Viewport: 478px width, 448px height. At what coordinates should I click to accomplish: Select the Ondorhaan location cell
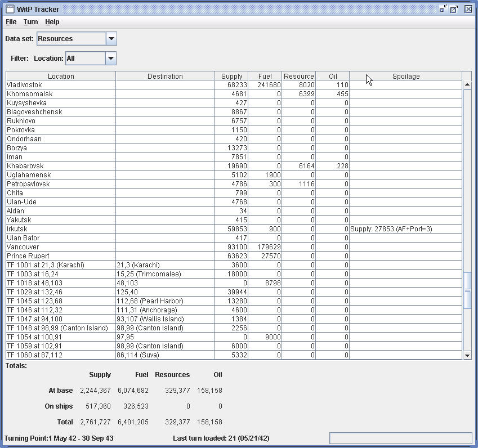click(61, 139)
